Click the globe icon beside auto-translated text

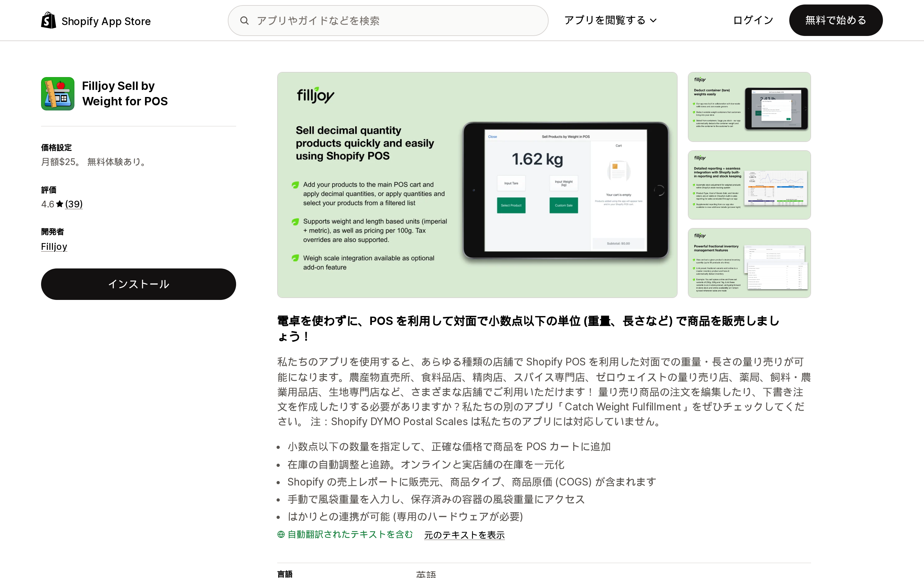point(281,534)
